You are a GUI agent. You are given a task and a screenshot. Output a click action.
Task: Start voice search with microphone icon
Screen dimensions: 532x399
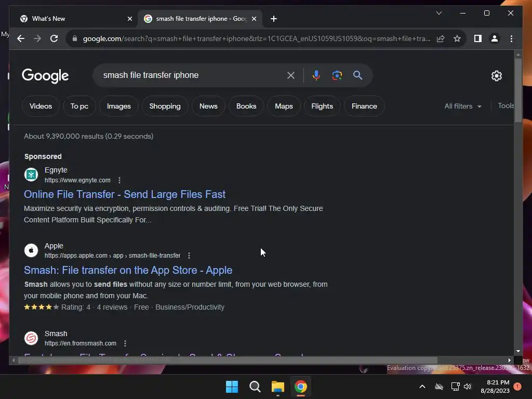click(x=316, y=75)
